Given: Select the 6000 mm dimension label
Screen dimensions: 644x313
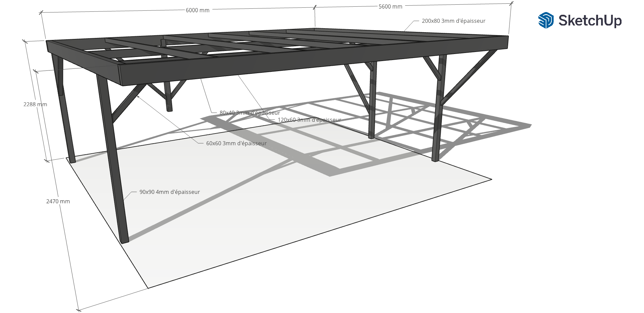Looking at the screenshot, I should tap(198, 10).
